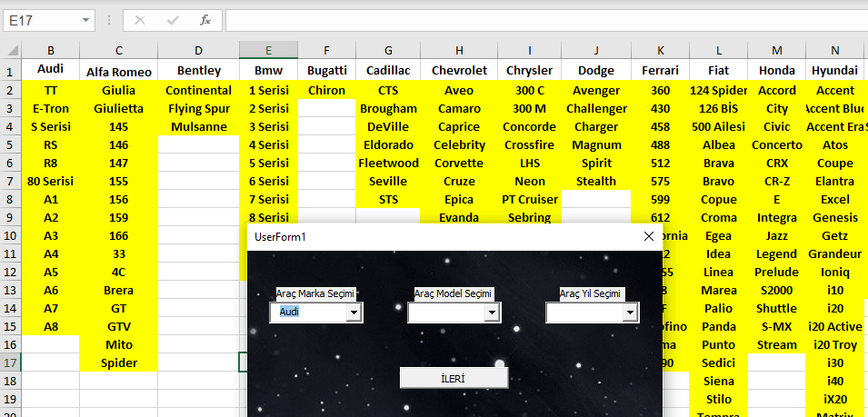Click the Cancel X icon in formula bar
The image size is (868, 417).
(139, 21)
